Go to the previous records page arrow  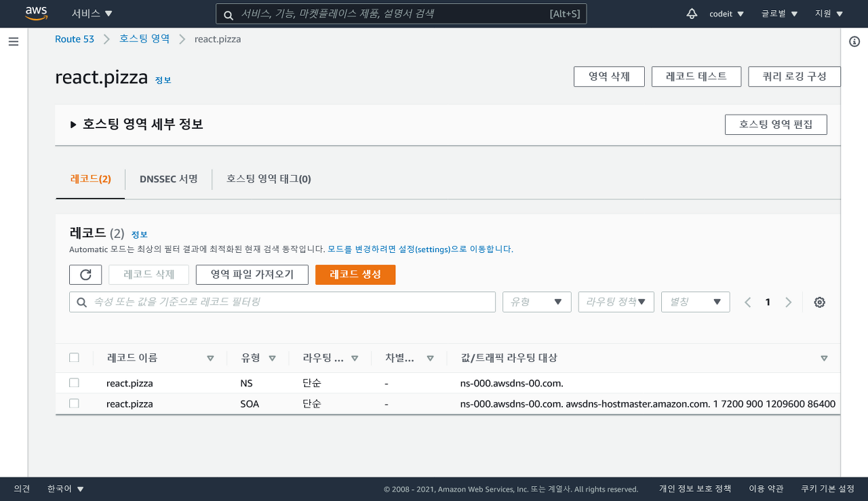pos(747,302)
